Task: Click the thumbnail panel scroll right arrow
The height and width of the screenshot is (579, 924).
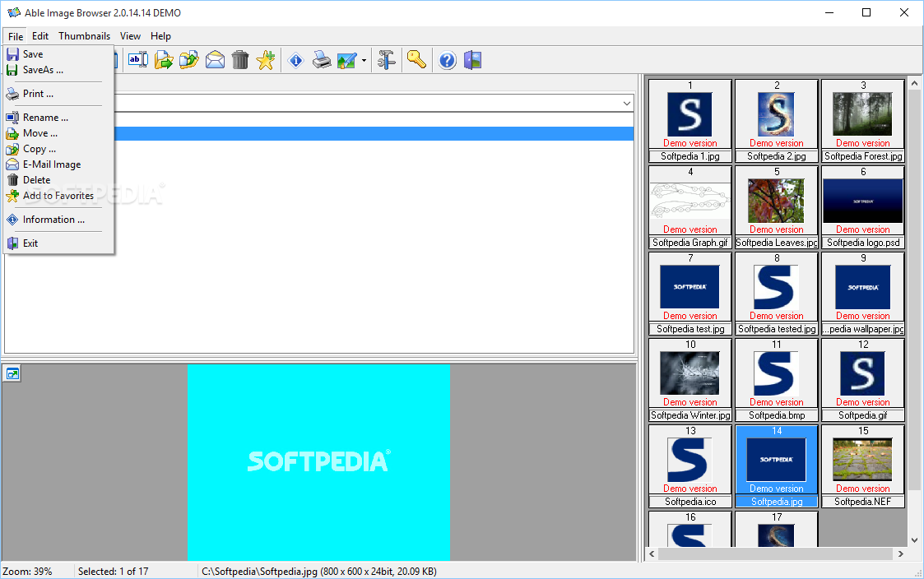Action: pos(900,554)
